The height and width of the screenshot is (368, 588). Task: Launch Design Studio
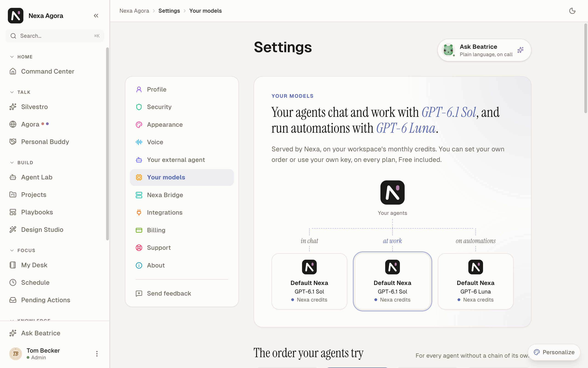[55, 230]
